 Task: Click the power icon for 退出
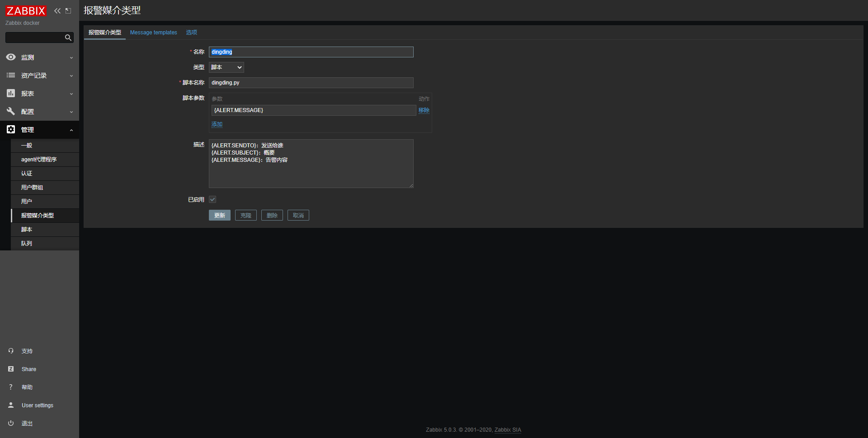coord(11,423)
